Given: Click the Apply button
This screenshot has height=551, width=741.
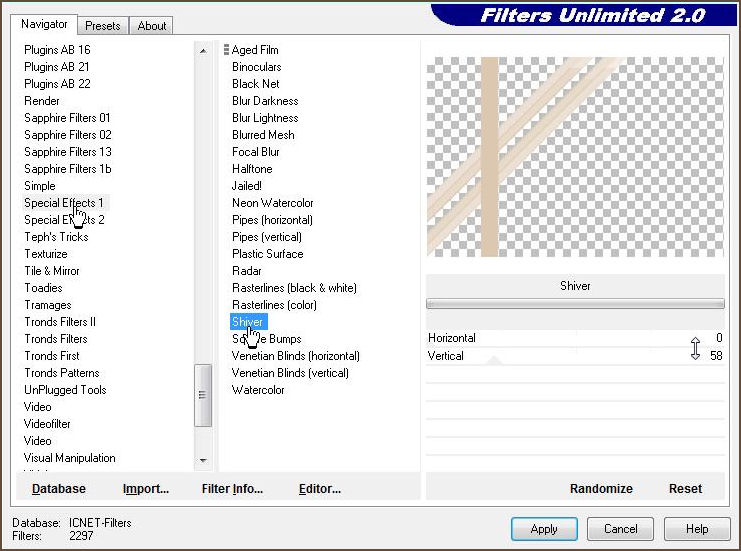Looking at the screenshot, I should (544, 529).
